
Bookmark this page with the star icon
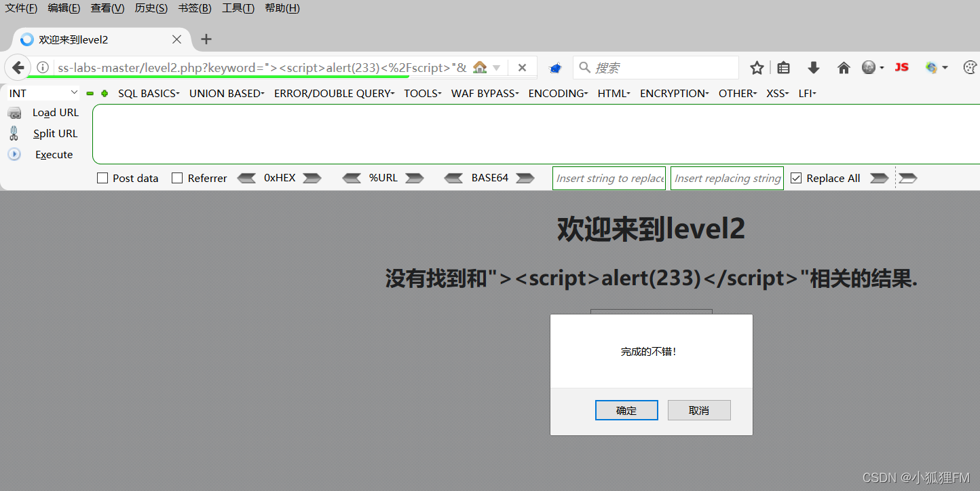click(x=757, y=68)
